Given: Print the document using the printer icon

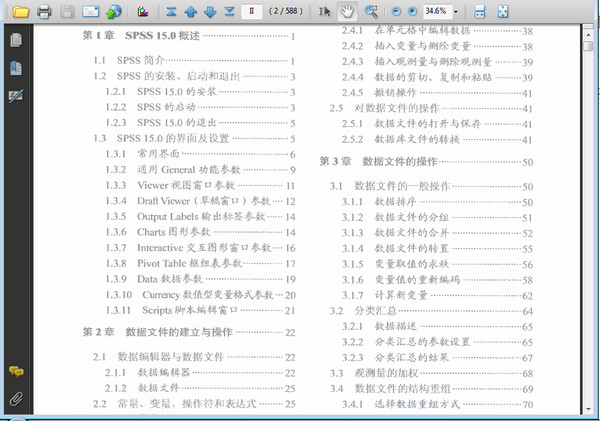Looking at the screenshot, I should pos(44,12).
